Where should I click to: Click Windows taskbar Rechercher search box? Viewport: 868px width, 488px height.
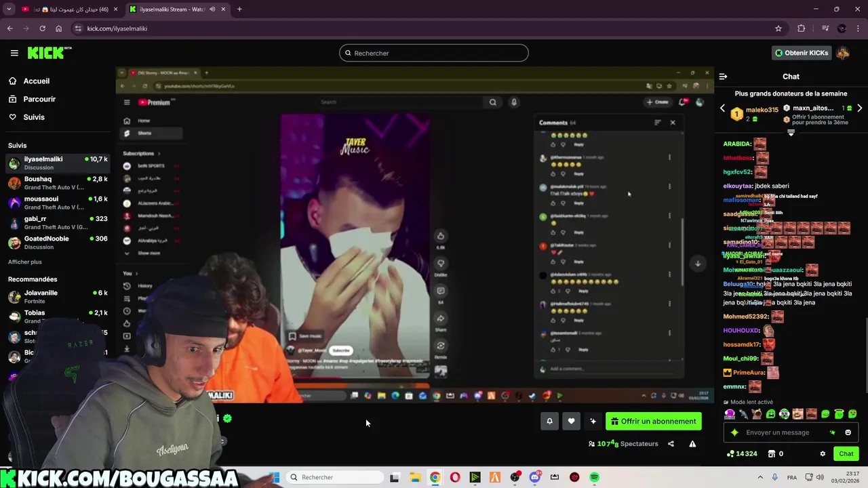[334, 477]
